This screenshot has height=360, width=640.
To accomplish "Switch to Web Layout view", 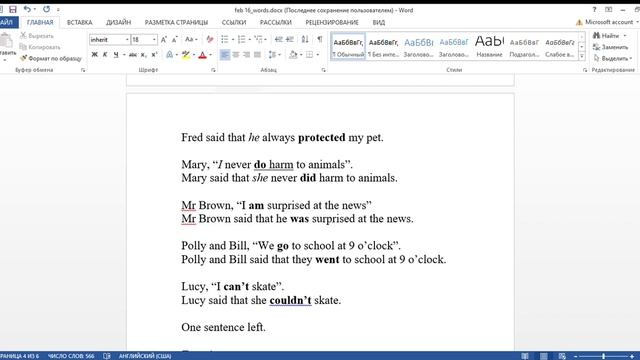I will point(562,356).
